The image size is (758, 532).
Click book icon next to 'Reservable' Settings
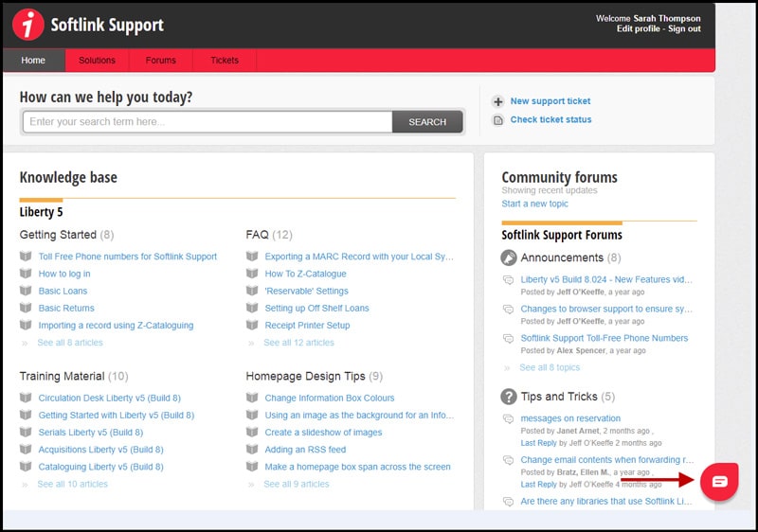252,291
